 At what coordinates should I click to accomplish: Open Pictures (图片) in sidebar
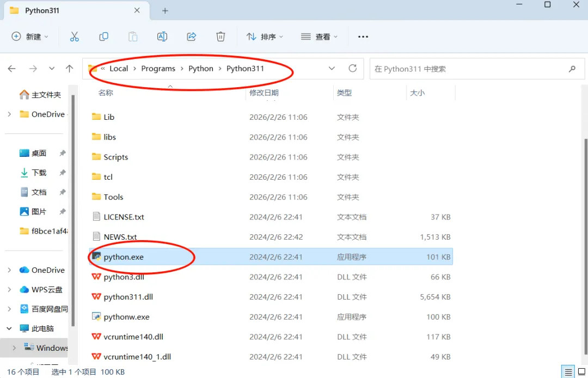click(33, 211)
